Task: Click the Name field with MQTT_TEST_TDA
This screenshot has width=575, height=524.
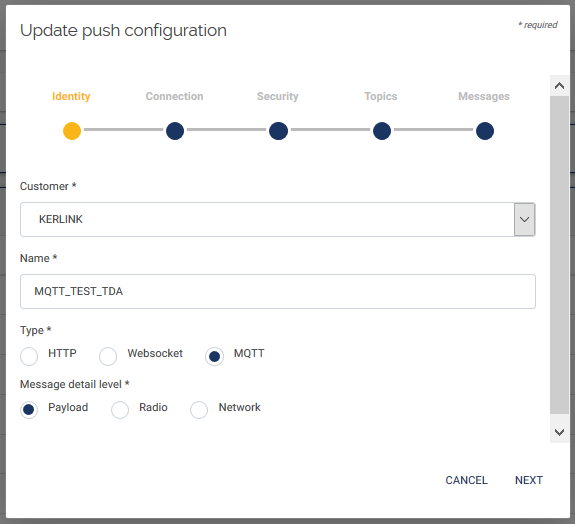Action: click(x=278, y=291)
